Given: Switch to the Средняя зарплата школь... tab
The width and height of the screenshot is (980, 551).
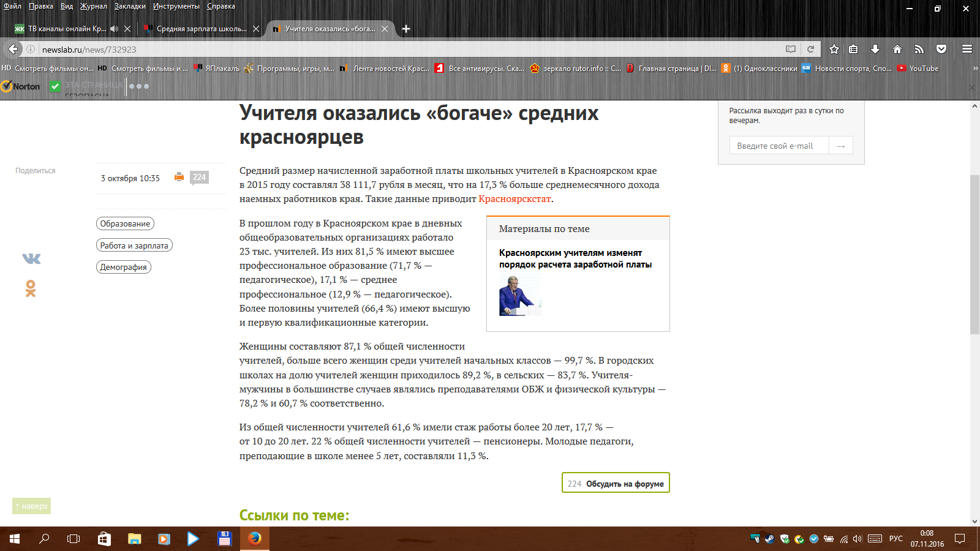Looking at the screenshot, I should click(x=201, y=29).
